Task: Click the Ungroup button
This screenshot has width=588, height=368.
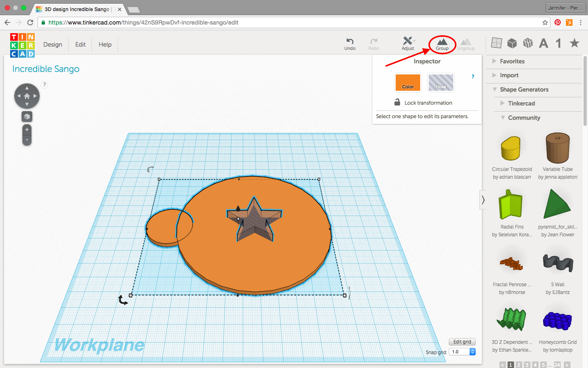Action: tap(466, 44)
